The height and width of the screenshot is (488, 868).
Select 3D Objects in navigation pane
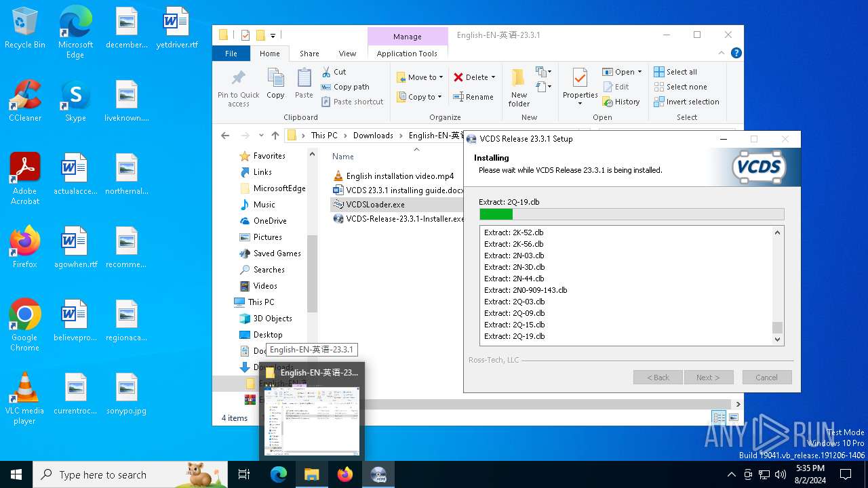tap(273, 319)
